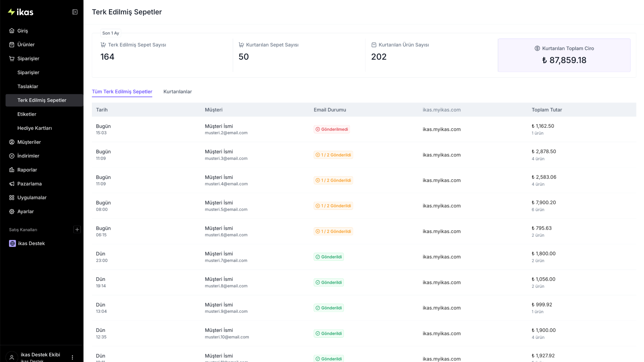Open the three-dot account menu

tap(72, 357)
